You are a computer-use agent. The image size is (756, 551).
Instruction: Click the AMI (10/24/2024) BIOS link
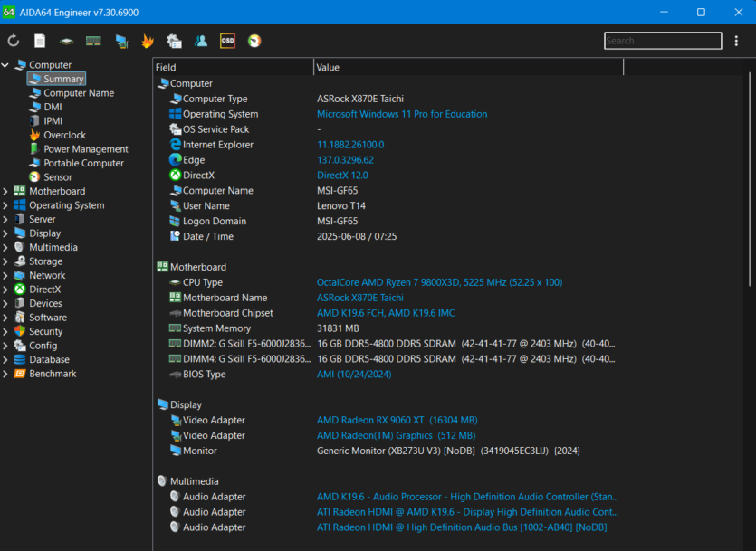(x=354, y=375)
